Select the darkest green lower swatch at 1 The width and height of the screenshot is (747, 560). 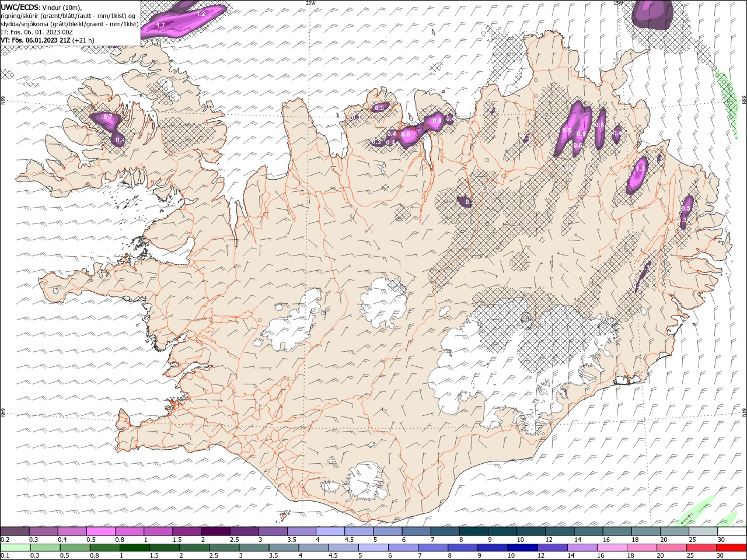pos(134,548)
